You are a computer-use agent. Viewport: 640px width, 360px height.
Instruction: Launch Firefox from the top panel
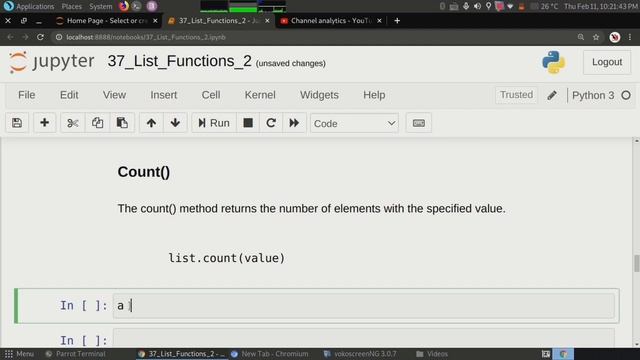tap(123, 6)
